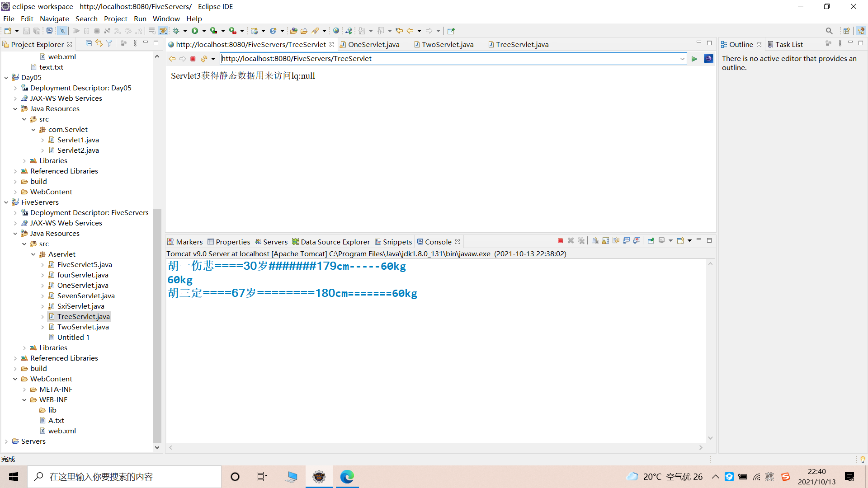Viewport: 868px width, 488px height.
Task: Click the Windows taskbar search box
Action: click(124, 477)
